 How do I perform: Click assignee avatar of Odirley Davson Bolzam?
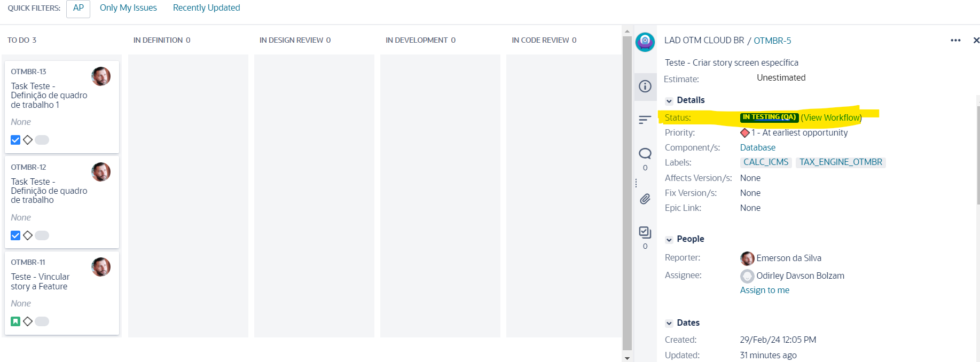tap(747, 276)
